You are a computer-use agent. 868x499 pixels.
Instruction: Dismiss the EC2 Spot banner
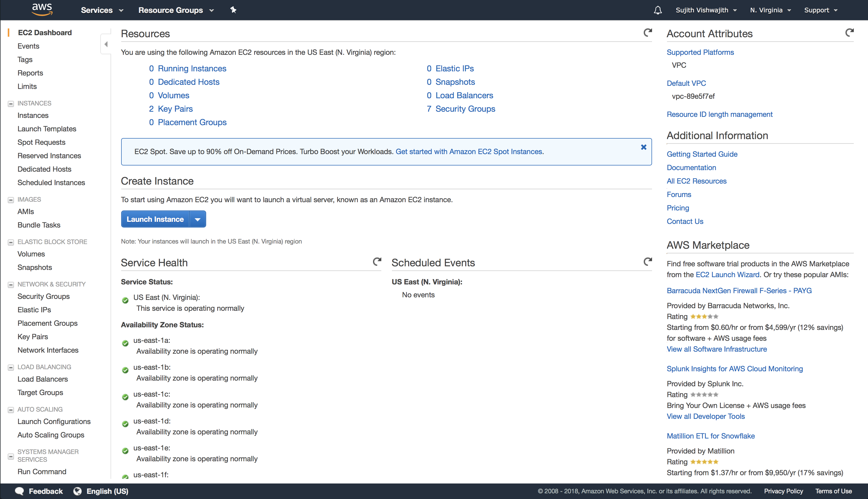pyautogui.click(x=644, y=147)
